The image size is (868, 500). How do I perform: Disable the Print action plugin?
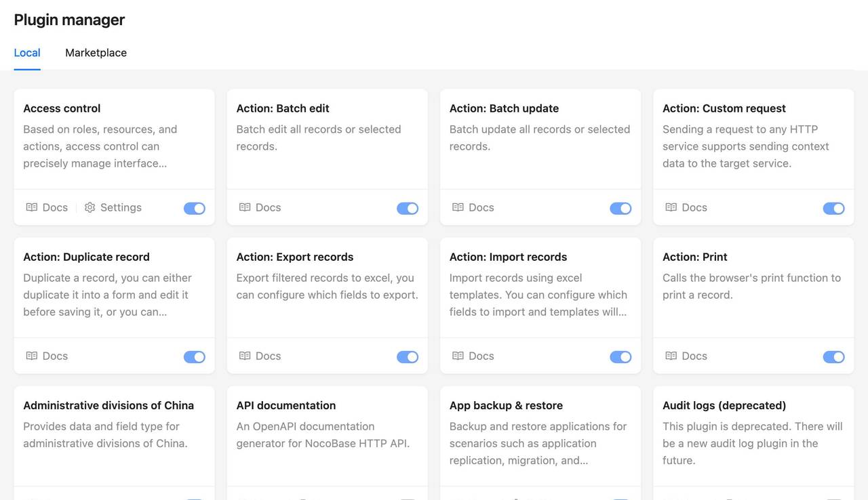click(833, 356)
